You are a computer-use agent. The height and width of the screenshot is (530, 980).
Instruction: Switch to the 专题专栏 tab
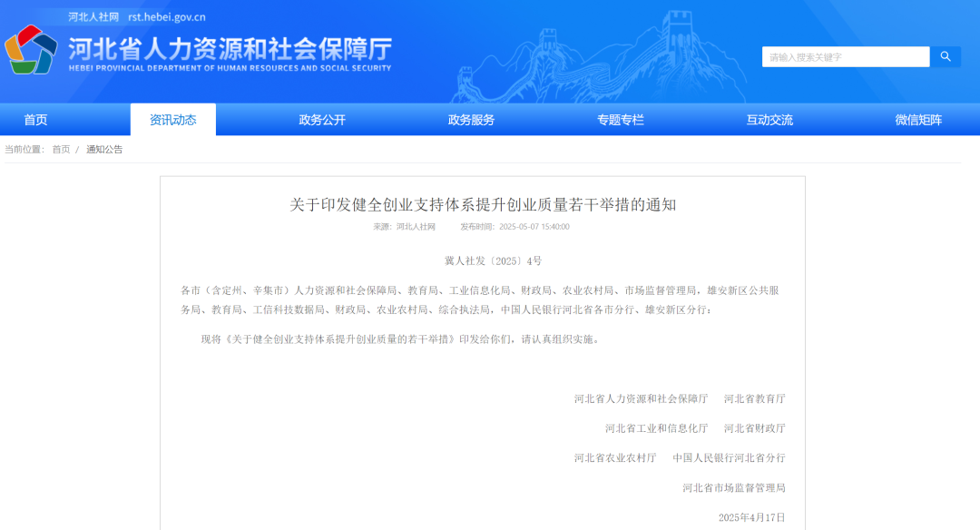pos(620,120)
